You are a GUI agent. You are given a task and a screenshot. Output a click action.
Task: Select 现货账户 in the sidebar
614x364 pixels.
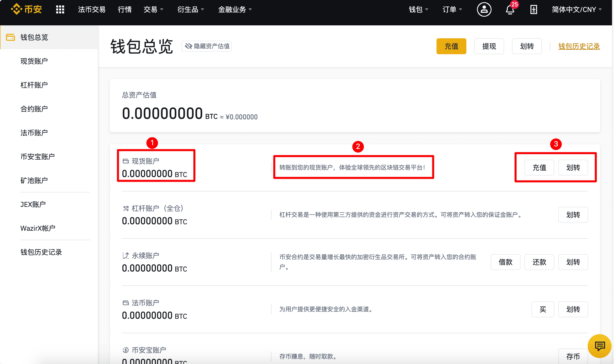point(34,61)
